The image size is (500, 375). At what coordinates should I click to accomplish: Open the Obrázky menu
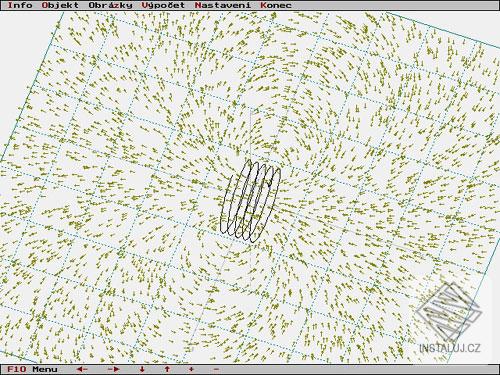click(110, 5)
